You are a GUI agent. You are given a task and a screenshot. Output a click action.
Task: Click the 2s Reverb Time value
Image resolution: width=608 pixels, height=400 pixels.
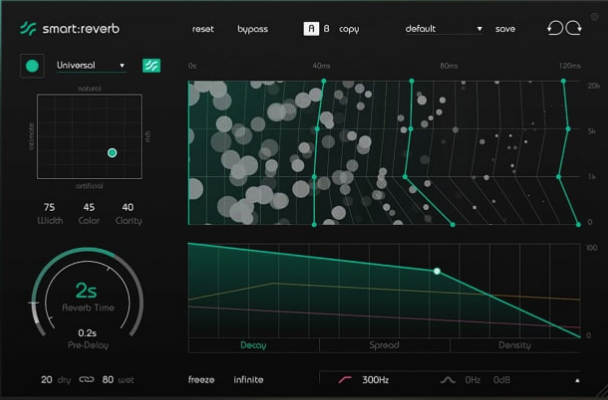pos(86,290)
